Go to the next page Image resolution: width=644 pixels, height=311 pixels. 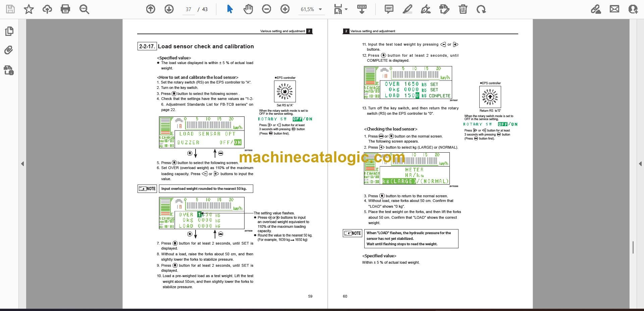pyautogui.click(x=169, y=9)
